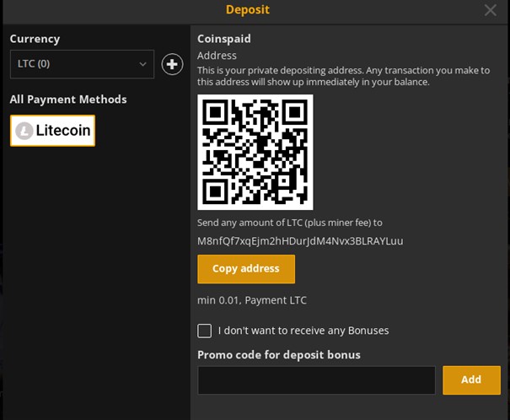510x420 pixels.
Task: Click the Send any amount of LTC text
Action: tap(290, 223)
